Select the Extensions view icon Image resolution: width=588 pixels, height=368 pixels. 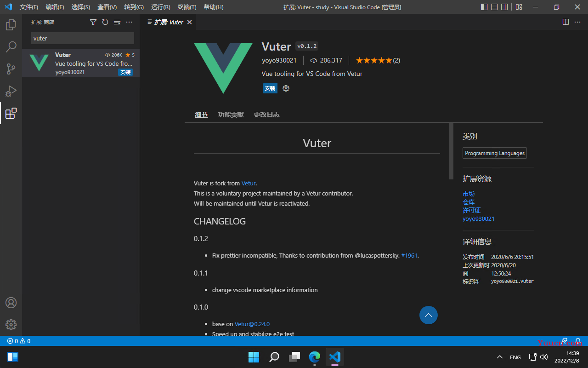click(11, 113)
